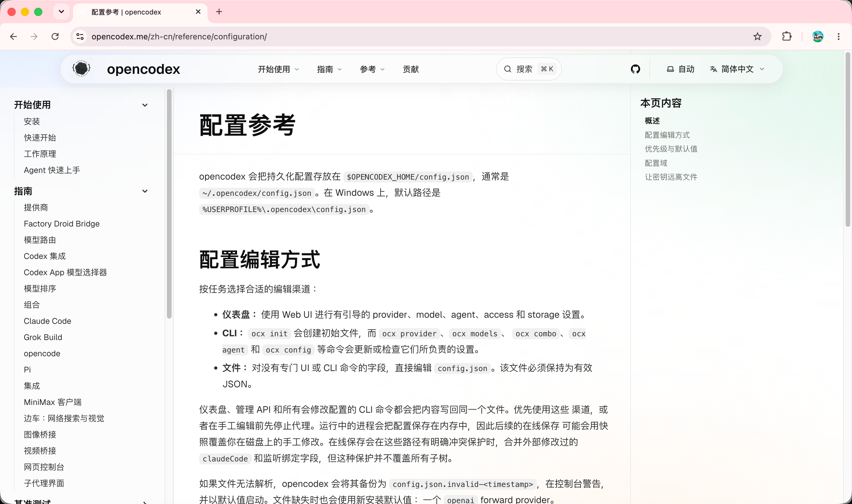The image size is (852, 504).
Task: Open opencode in the sidebar
Action: click(x=42, y=354)
